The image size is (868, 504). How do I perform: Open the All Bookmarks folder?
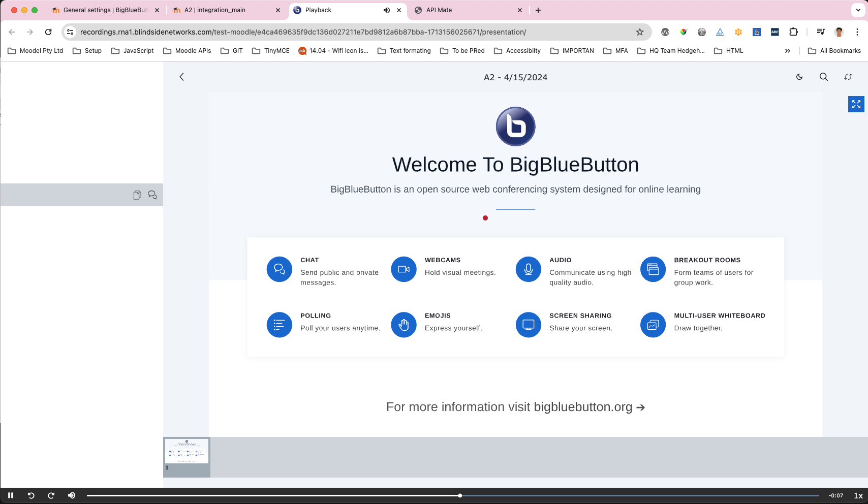click(x=834, y=51)
